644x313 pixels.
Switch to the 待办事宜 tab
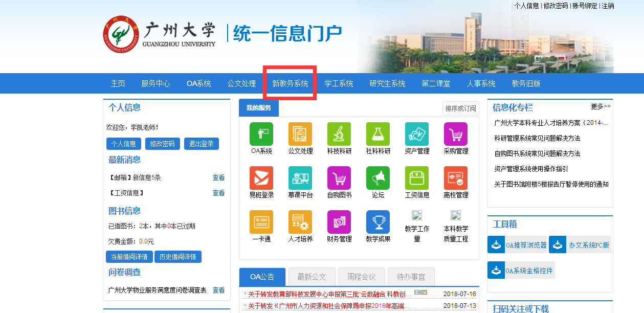coord(411,277)
